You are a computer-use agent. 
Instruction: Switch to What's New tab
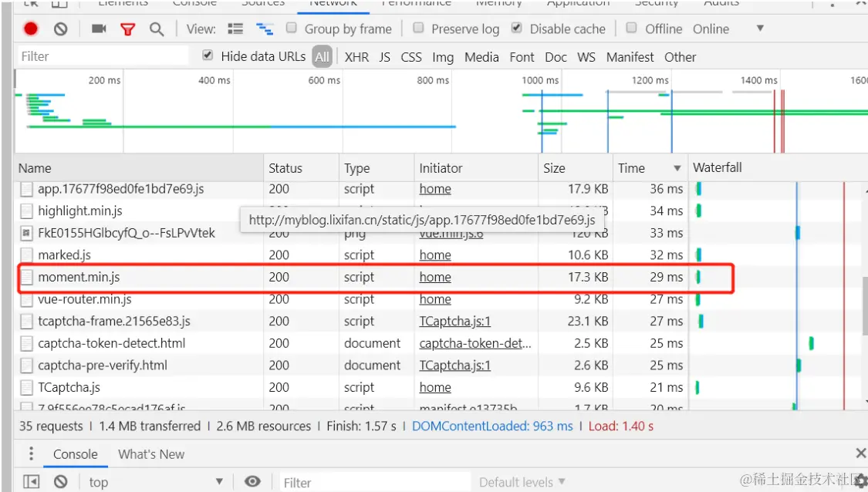tap(151, 454)
